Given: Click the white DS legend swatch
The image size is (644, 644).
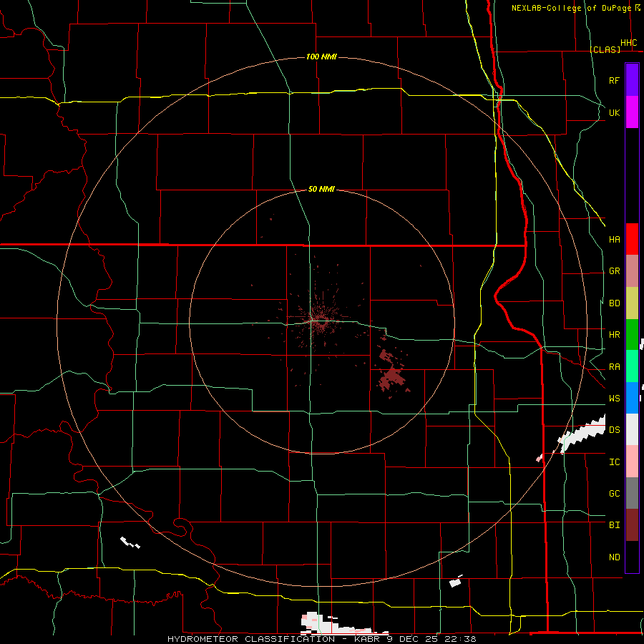Looking at the screenshot, I should click(632, 429).
